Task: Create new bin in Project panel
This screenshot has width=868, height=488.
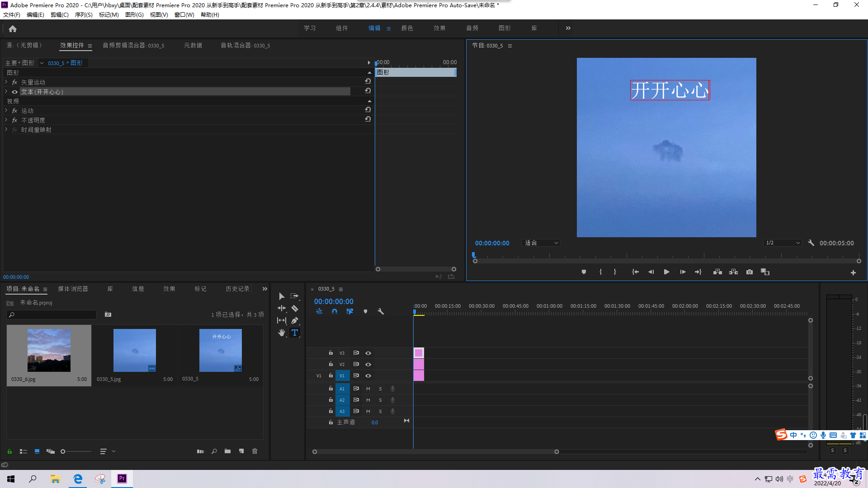Action: coord(227,451)
